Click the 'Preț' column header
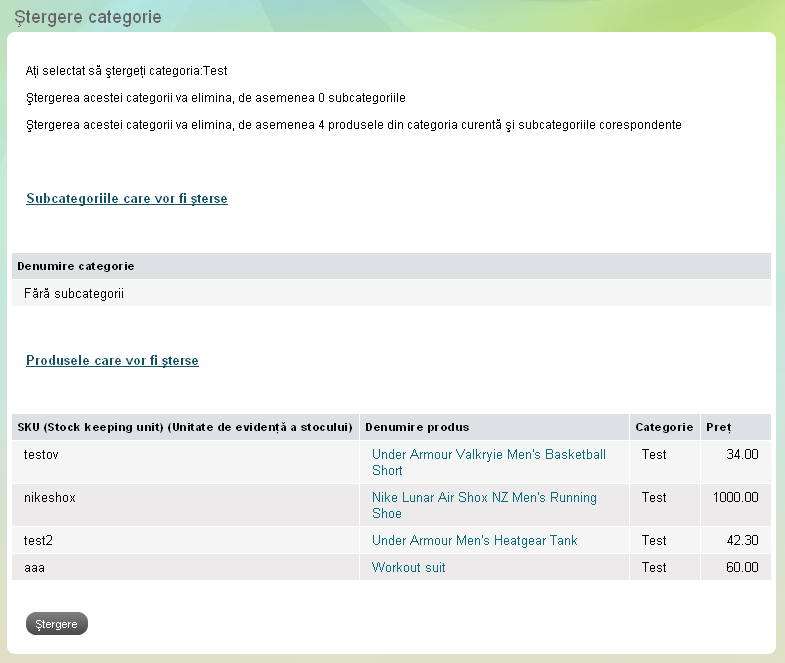The height and width of the screenshot is (663, 785). tap(718, 427)
